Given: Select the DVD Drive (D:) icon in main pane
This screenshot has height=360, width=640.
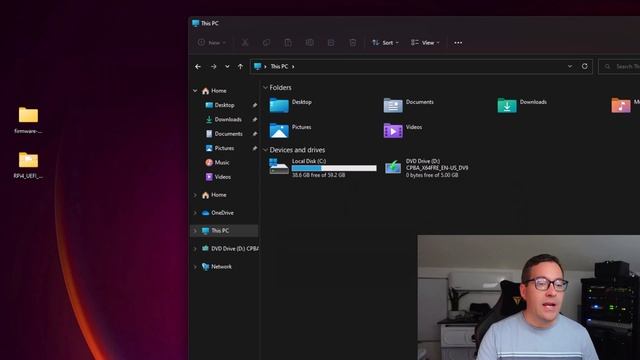Looking at the screenshot, I should [x=393, y=167].
